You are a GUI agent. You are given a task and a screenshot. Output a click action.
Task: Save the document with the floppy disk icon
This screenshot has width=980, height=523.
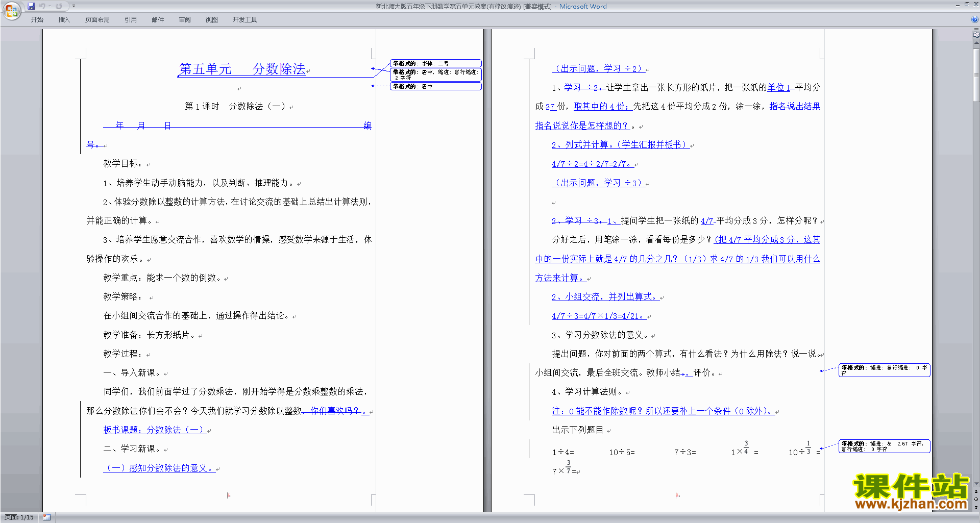click(x=31, y=6)
